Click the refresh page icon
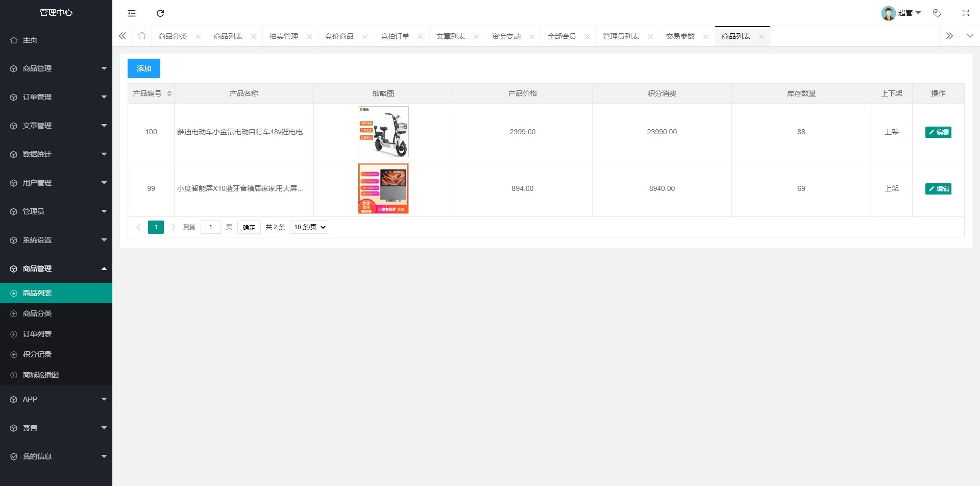Image resolution: width=980 pixels, height=486 pixels. 160,13
